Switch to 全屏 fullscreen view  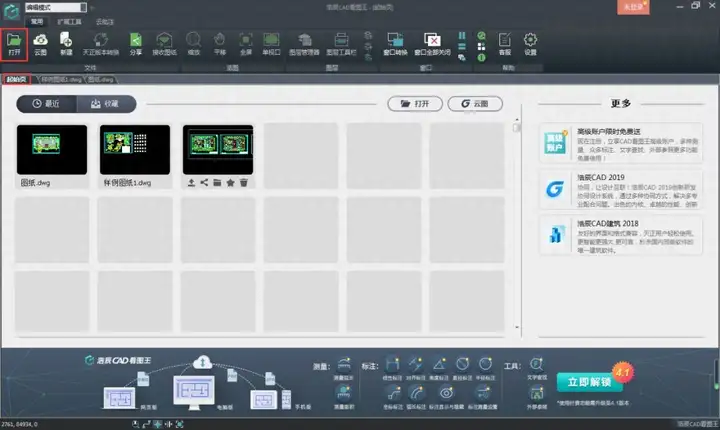pos(246,44)
